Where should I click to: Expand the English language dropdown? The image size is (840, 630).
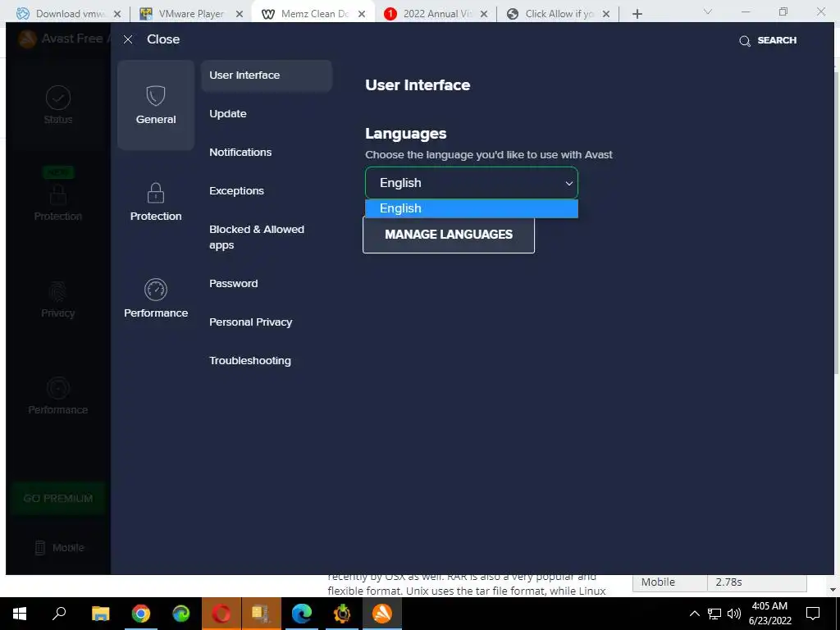[x=472, y=183]
